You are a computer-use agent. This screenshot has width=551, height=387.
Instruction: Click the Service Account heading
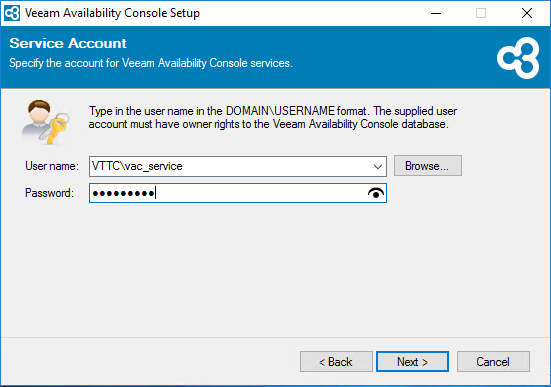pos(68,43)
